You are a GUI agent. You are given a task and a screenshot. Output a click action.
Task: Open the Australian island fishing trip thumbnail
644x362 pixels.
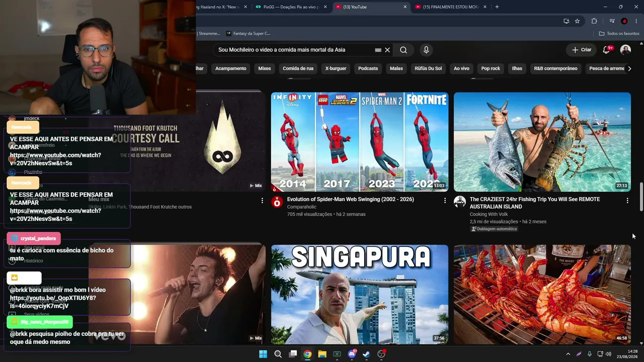542,142
